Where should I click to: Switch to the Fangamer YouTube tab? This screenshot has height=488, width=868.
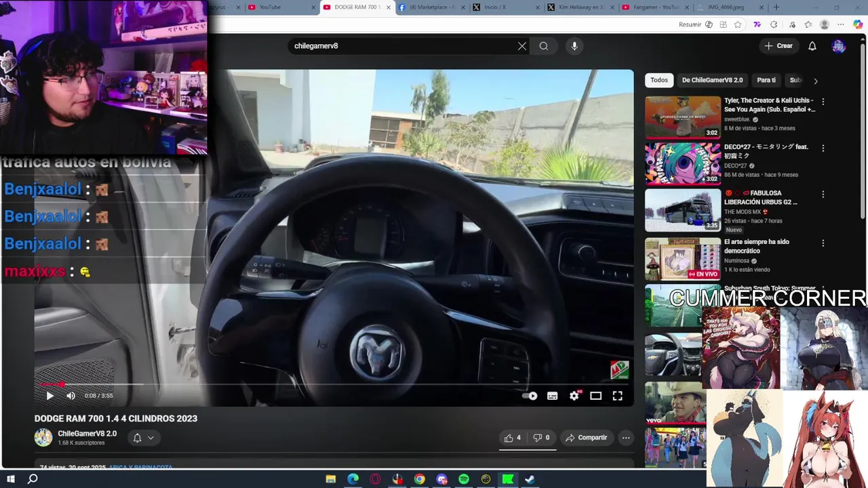656,7
